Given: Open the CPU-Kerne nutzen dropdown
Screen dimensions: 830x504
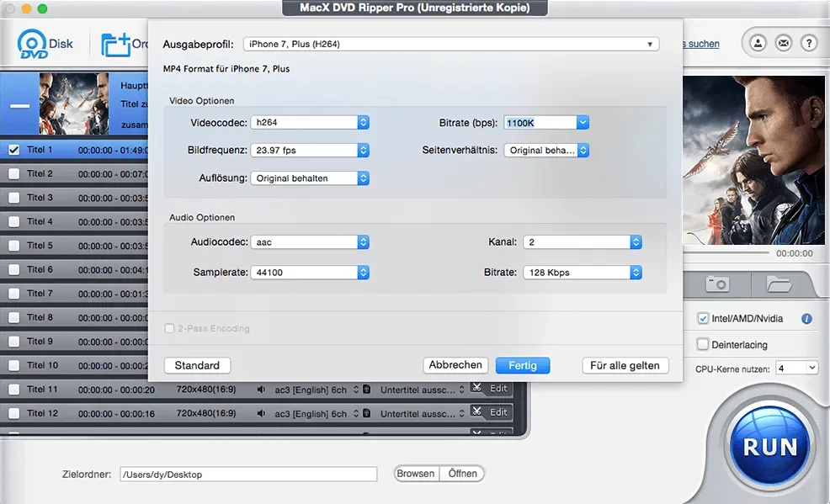Looking at the screenshot, I should tap(796, 368).
